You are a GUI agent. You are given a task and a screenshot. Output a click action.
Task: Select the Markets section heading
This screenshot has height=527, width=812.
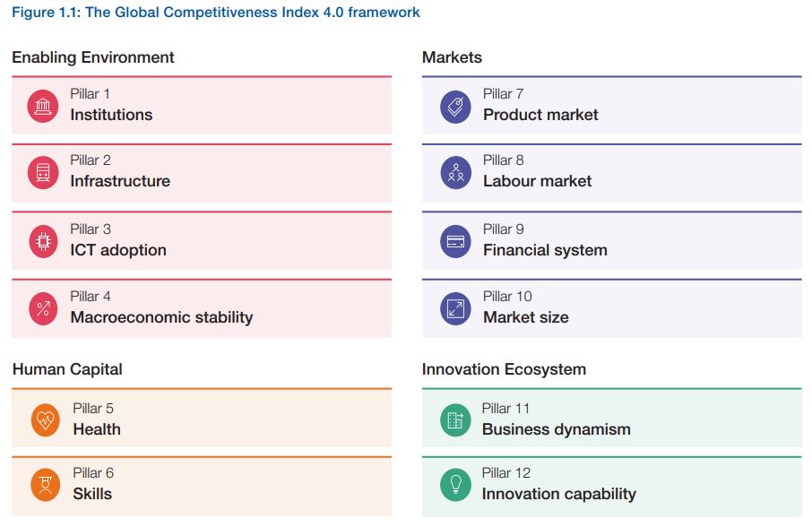tap(452, 57)
